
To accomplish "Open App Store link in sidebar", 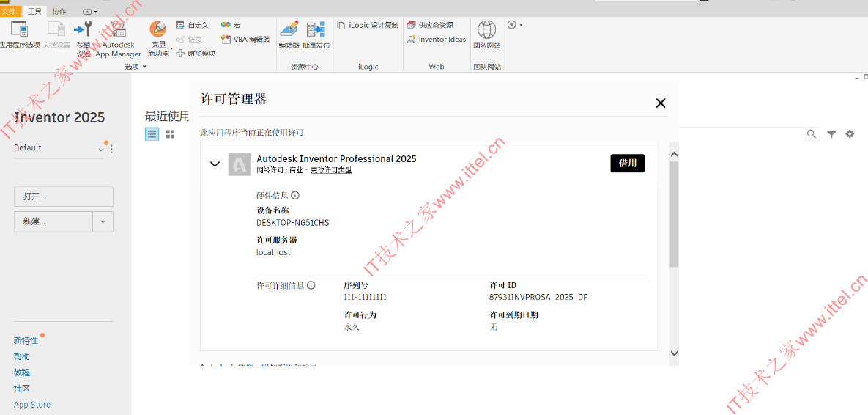I will click(x=32, y=405).
